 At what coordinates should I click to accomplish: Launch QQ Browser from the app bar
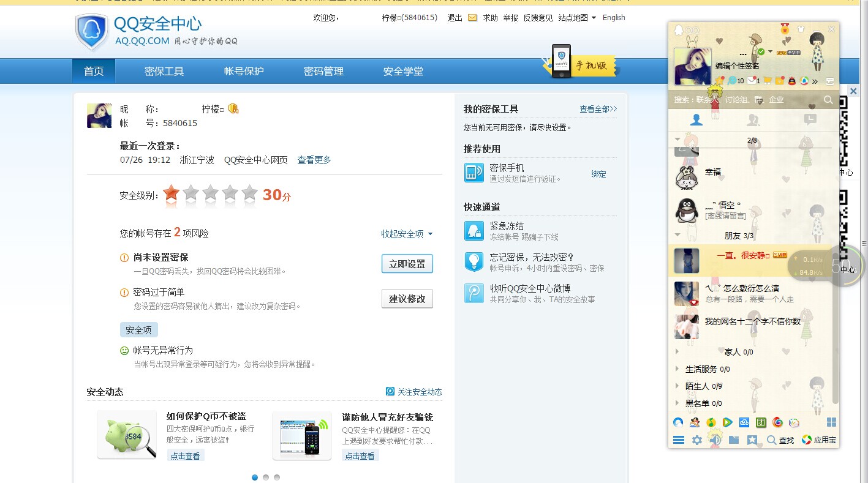pyautogui.click(x=678, y=422)
